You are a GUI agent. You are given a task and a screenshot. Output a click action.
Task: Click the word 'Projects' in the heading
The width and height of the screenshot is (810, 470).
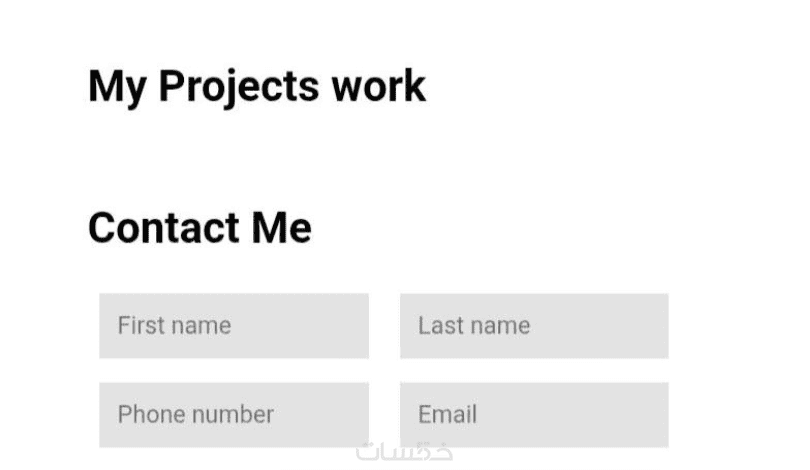pos(229,86)
